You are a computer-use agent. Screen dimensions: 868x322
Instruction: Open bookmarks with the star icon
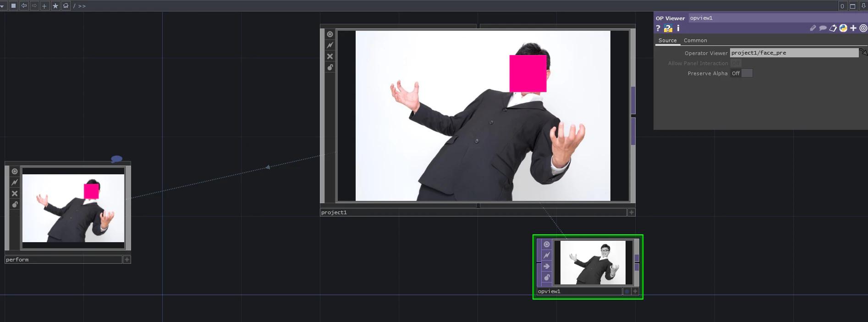(55, 6)
